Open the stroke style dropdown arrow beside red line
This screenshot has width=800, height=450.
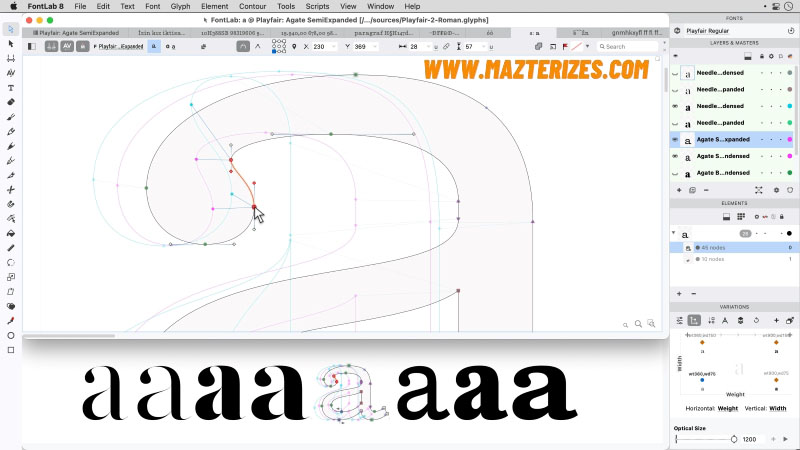587,46
